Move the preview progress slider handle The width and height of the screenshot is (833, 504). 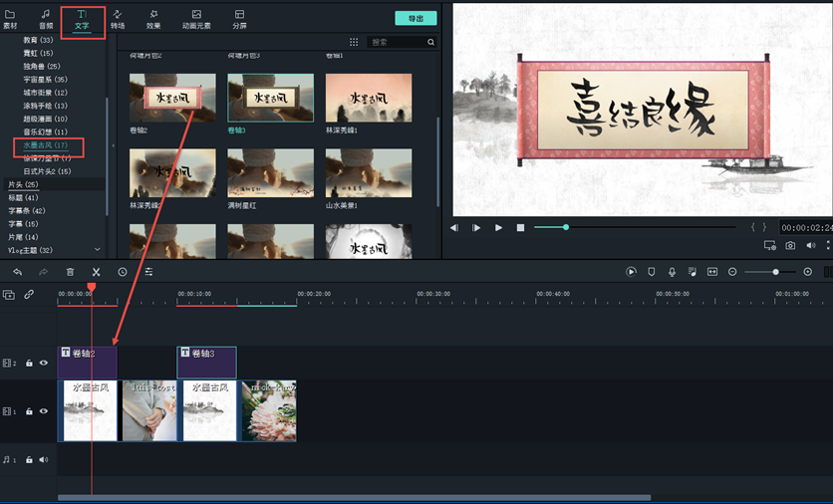click(x=566, y=227)
